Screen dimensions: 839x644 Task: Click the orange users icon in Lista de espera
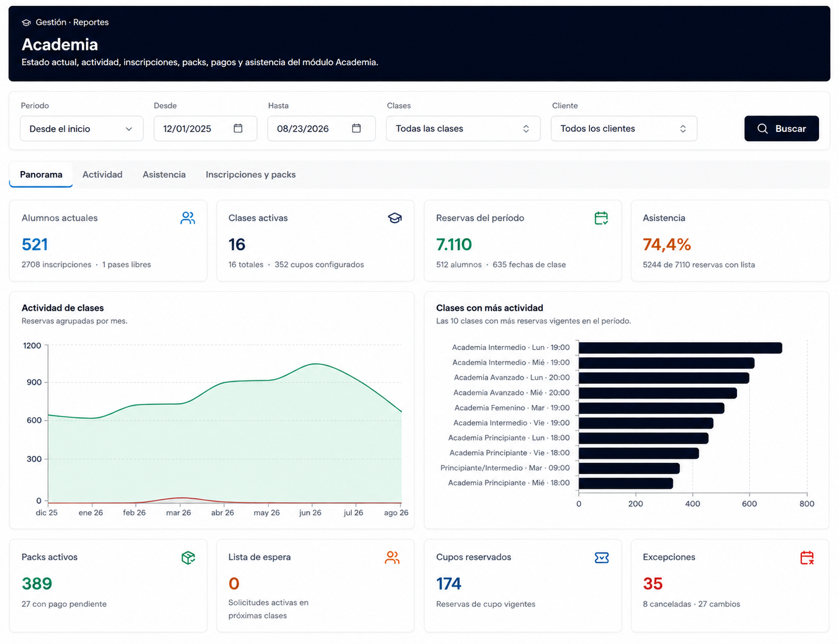(392, 558)
